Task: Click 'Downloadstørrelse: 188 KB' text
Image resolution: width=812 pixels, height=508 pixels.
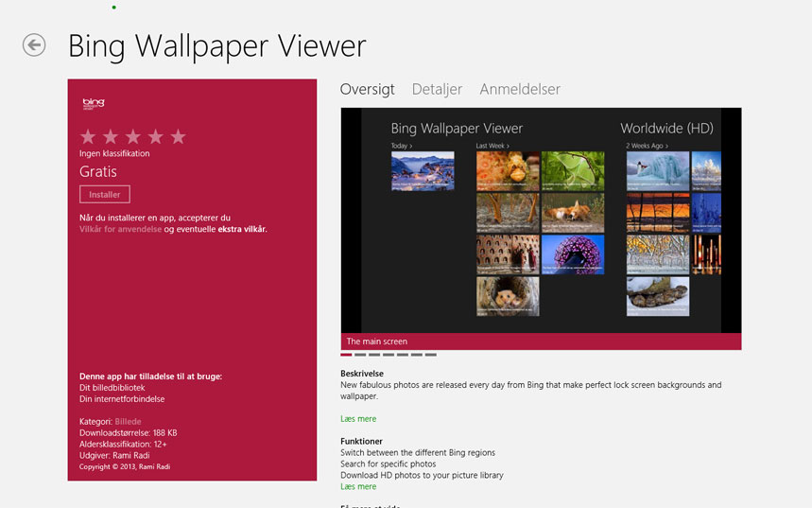Action: tap(128, 433)
